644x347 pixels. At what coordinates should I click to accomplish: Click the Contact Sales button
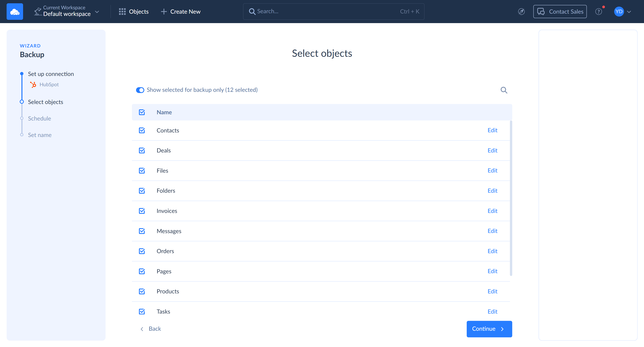(x=560, y=12)
